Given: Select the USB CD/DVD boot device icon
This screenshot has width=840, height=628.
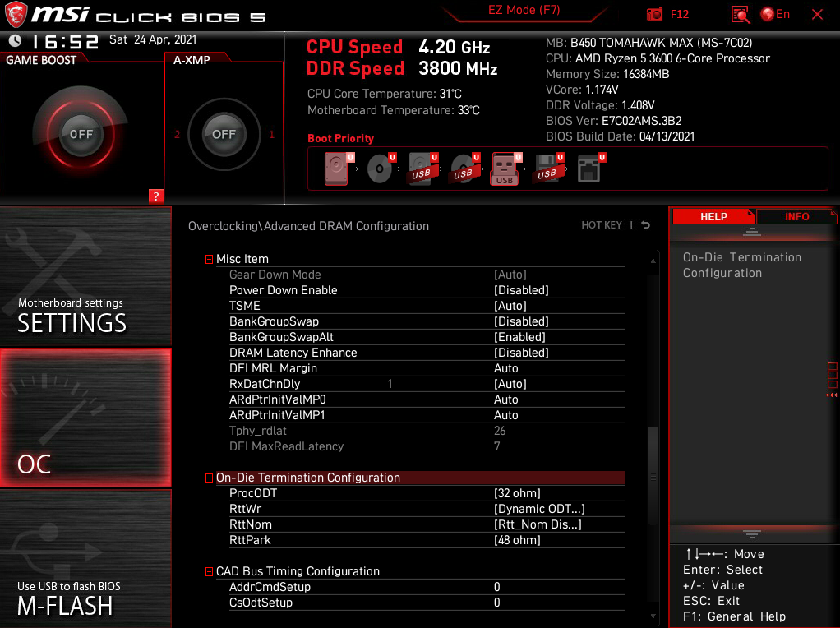Looking at the screenshot, I should [x=464, y=169].
